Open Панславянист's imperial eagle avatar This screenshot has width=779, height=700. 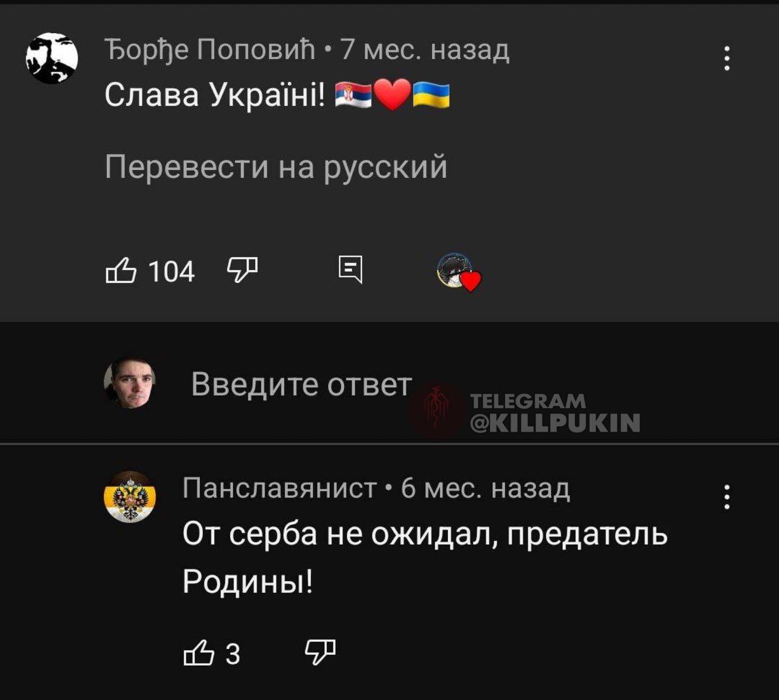click(130, 497)
